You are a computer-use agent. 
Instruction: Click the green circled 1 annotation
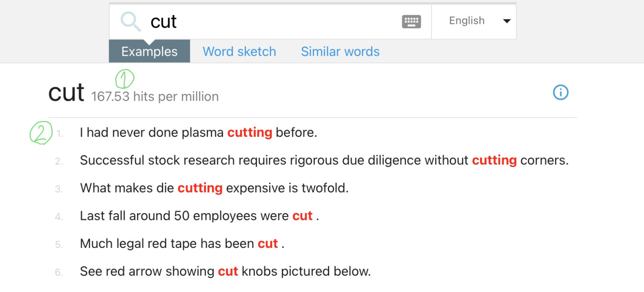pyautogui.click(x=125, y=78)
